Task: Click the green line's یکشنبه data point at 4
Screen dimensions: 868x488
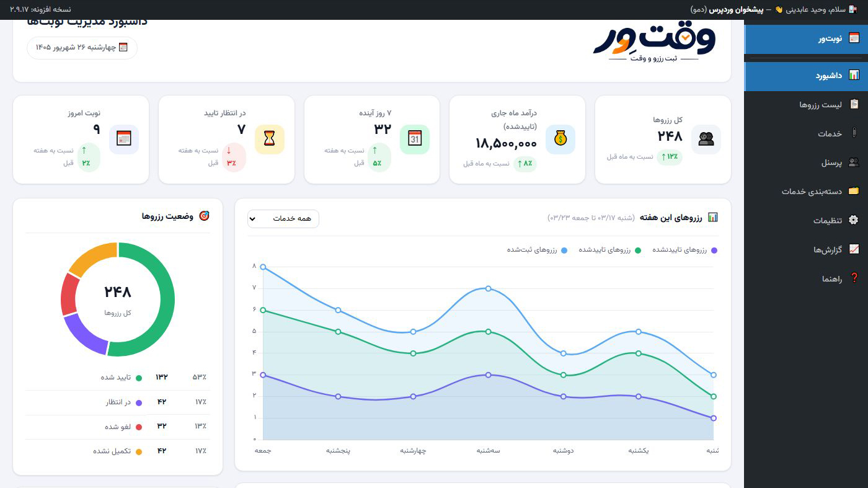Action: [x=639, y=353]
